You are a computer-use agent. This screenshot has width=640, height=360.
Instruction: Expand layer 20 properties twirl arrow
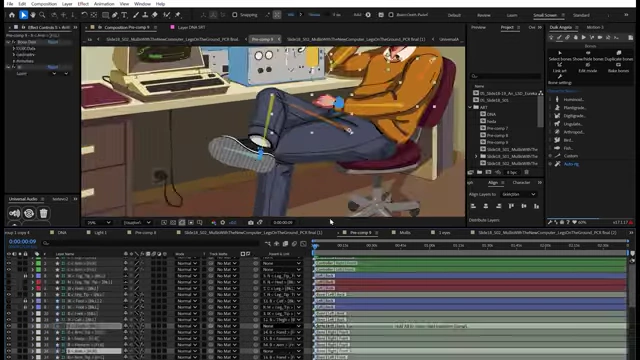tap(33, 313)
